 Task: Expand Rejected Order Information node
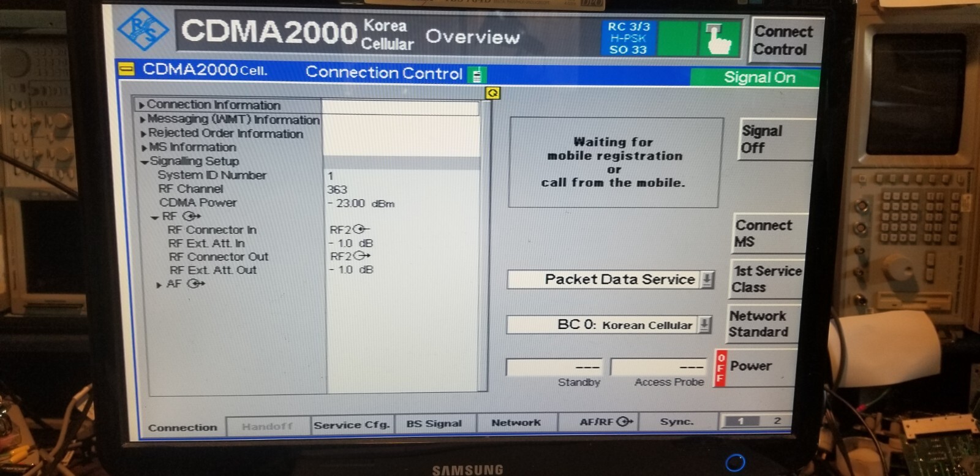[143, 134]
